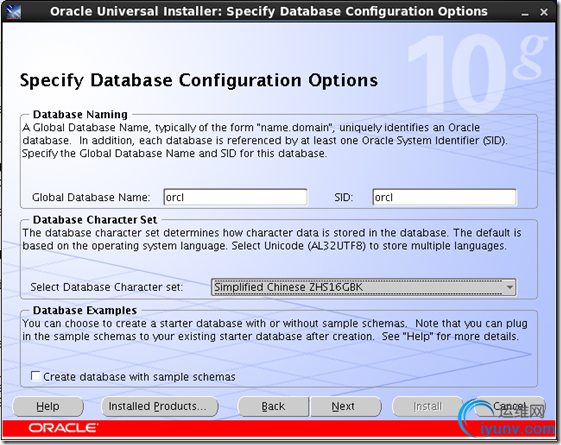Enable Create database with sample schemas

tap(35, 376)
